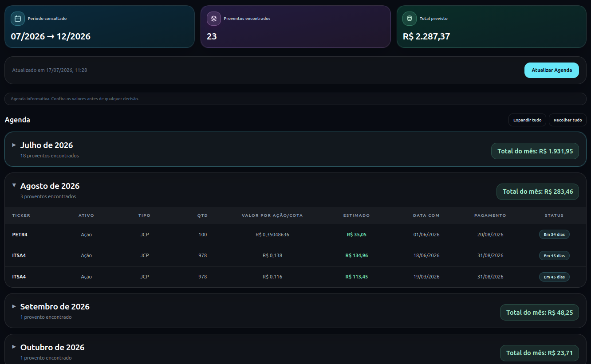Click the date 01/06/2026
The height and width of the screenshot is (364, 591).
[426, 235]
